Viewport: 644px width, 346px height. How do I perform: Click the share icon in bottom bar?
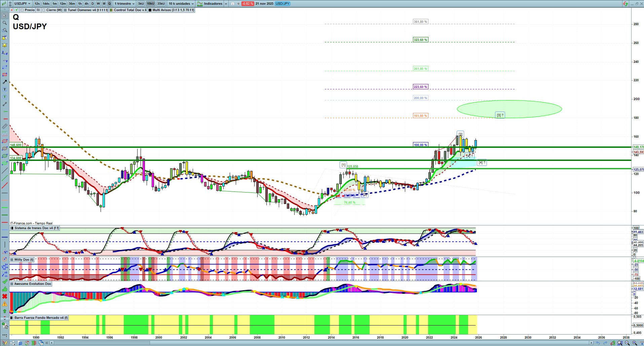[13, 343]
